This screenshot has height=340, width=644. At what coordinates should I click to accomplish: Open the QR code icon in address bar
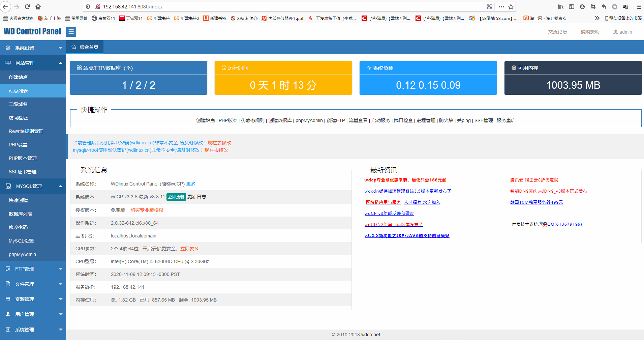(490, 7)
